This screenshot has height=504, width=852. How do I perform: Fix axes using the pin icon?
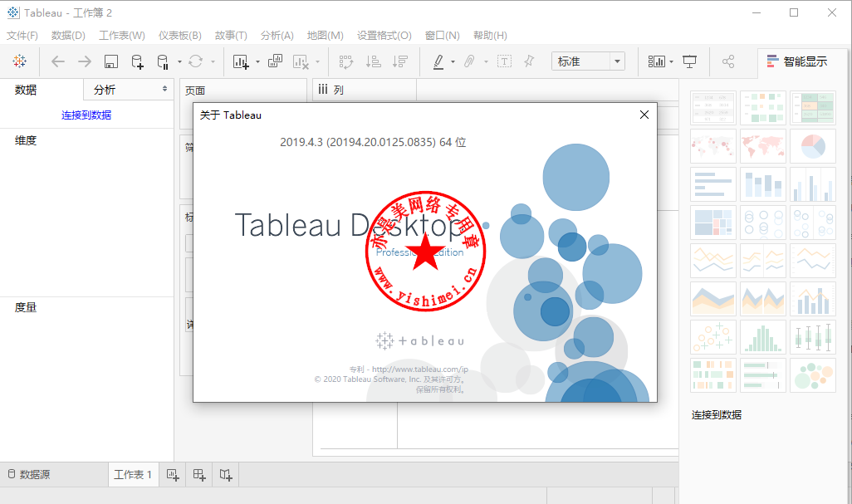click(529, 61)
